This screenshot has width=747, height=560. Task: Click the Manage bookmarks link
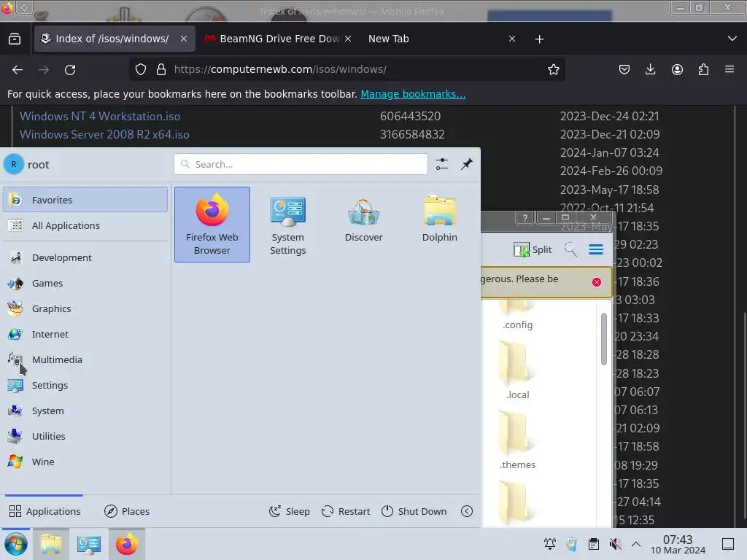point(413,94)
